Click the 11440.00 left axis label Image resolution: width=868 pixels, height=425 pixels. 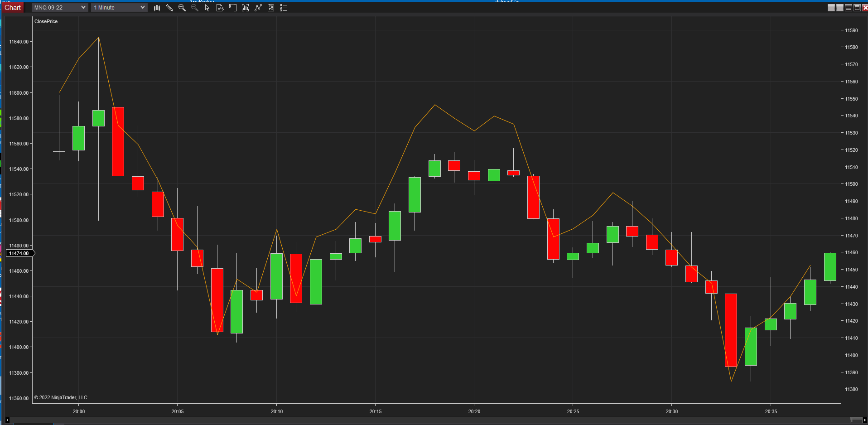[x=19, y=296]
